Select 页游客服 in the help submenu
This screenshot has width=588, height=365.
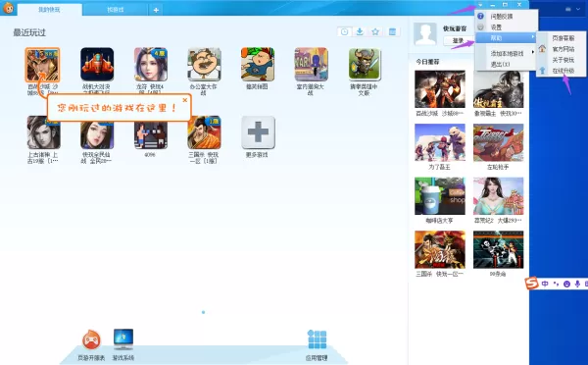[562, 38]
